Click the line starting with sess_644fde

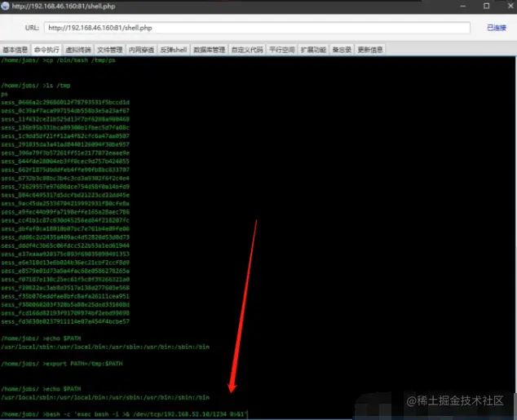(65, 161)
